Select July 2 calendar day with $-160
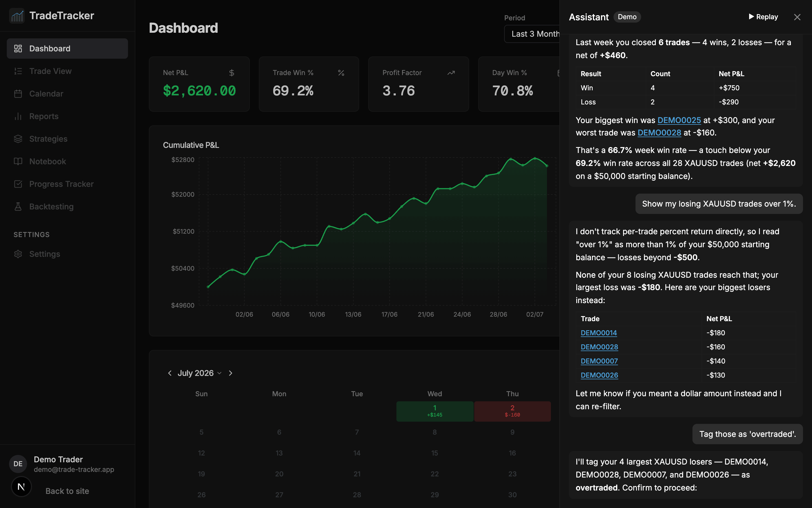This screenshot has height=508, width=812. pos(512,411)
